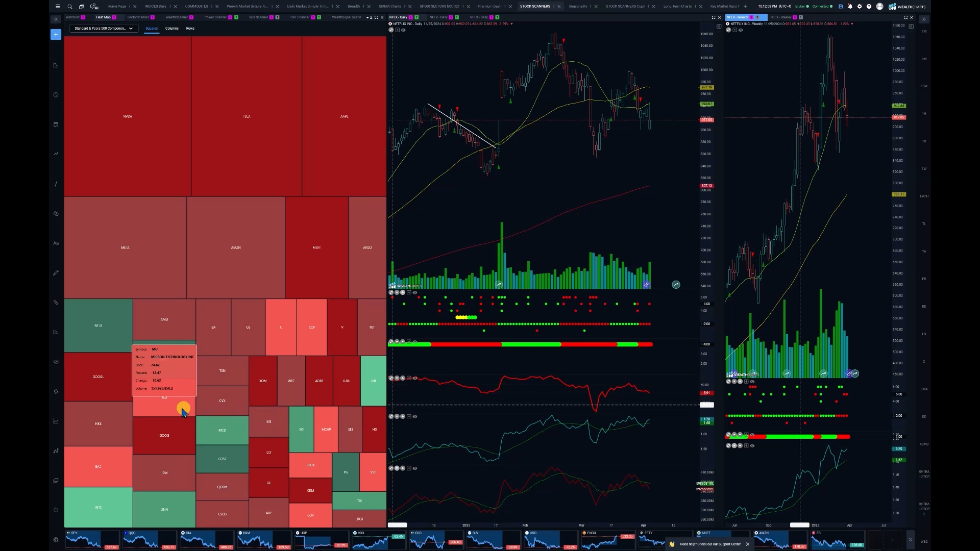
Task: Open the Seasonality workspace tab
Action: [578, 7]
